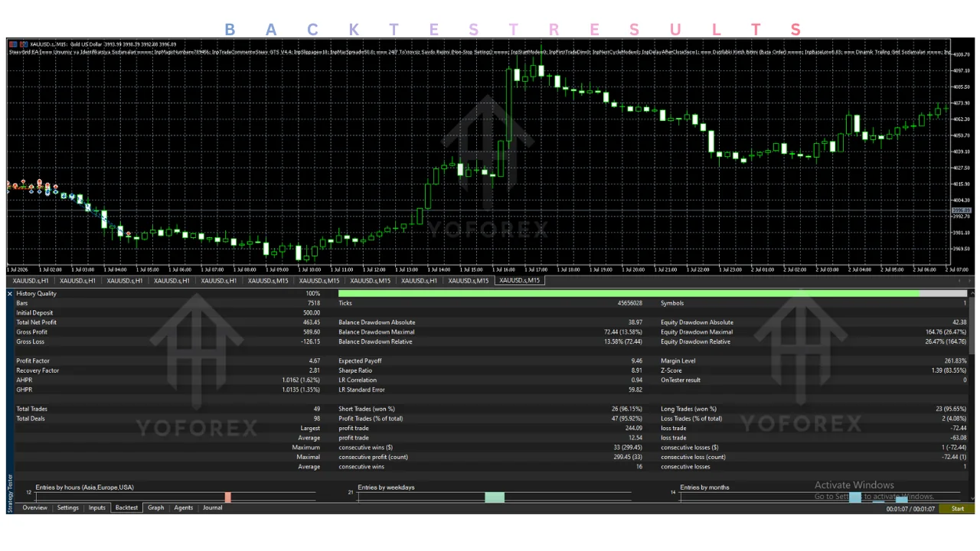Screen dimensions: 980x551
Task: Close the Strategy Tester panel with the X
Action: (10, 294)
